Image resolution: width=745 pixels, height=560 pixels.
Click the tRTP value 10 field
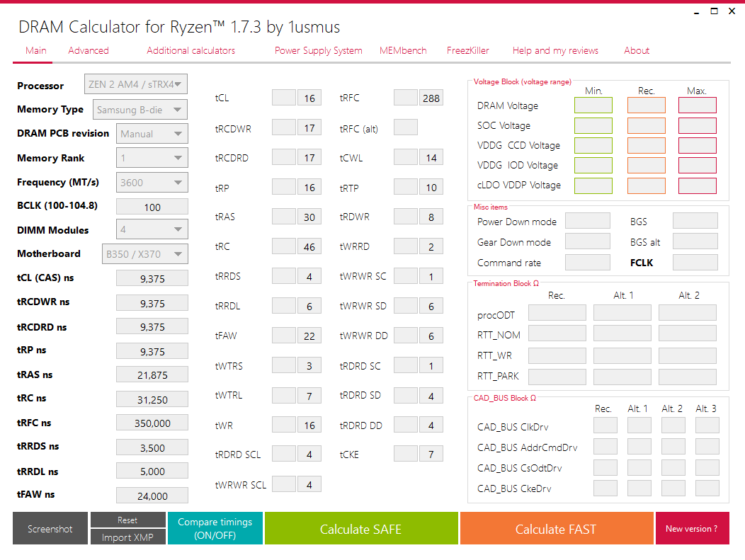coord(431,187)
